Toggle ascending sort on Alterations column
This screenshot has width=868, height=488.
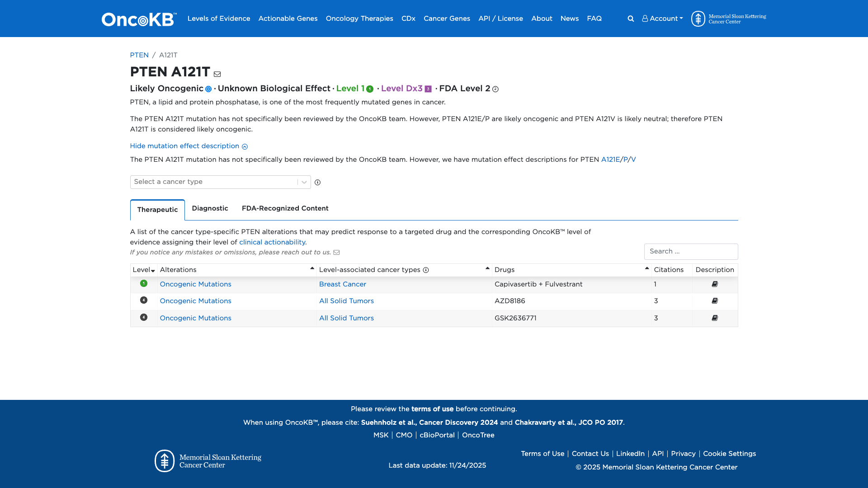click(x=312, y=268)
